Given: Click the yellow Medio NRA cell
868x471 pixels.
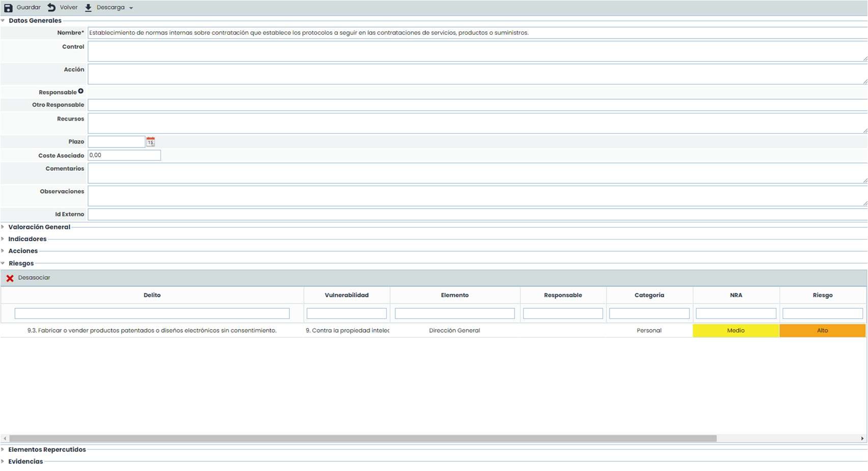Looking at the screenshot, I should click(x=735, y=331).
